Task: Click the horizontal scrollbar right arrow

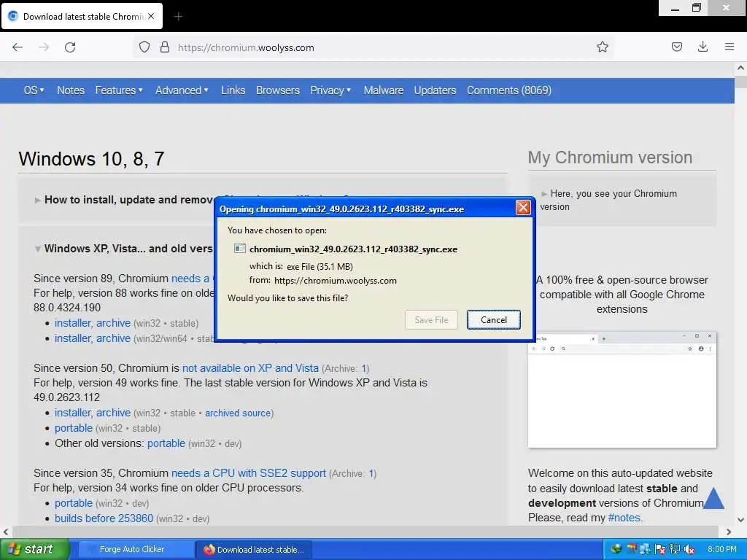Action: 729,532
